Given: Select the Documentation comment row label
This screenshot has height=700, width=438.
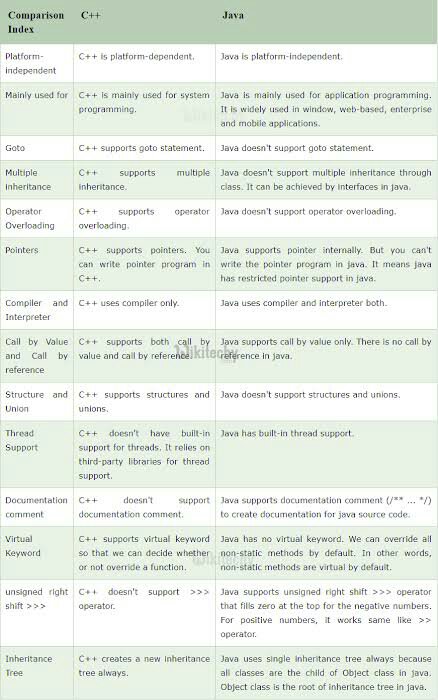Looking at the screenshot, I should coord(36,507).
